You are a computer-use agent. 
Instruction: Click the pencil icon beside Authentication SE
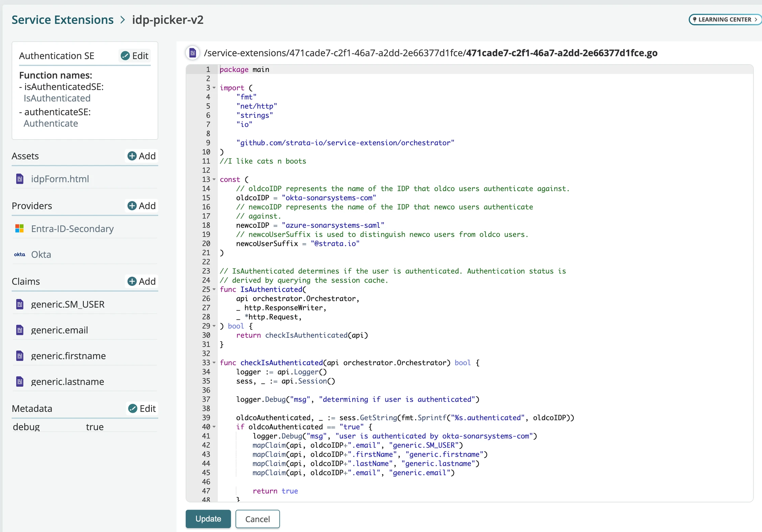(x=125, y=55)
